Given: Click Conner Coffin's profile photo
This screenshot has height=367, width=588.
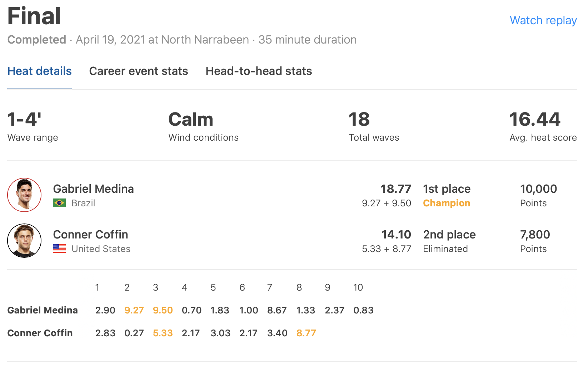Looking at the screenshot, I should [x=24, y=241].
